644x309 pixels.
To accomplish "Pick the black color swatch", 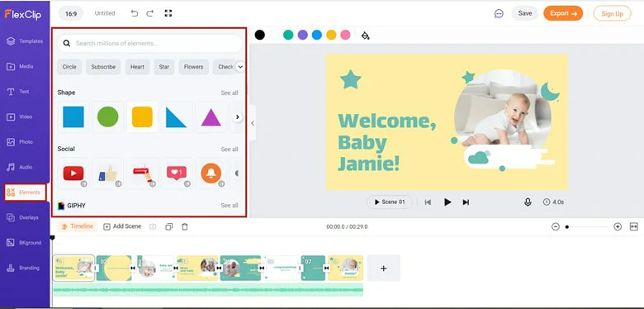I will [x=259, y=35].
